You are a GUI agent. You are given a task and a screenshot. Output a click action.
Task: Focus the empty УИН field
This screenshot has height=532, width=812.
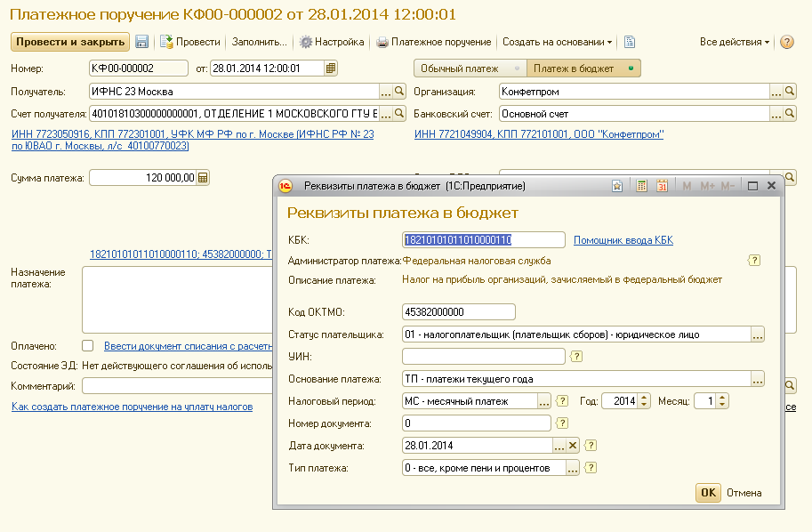(x=483, y=357)
